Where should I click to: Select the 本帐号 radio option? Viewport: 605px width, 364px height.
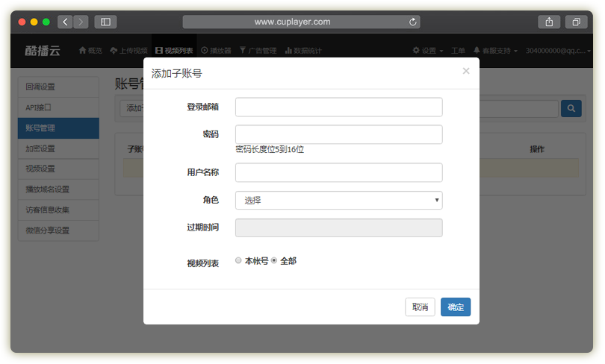[238, 260]
